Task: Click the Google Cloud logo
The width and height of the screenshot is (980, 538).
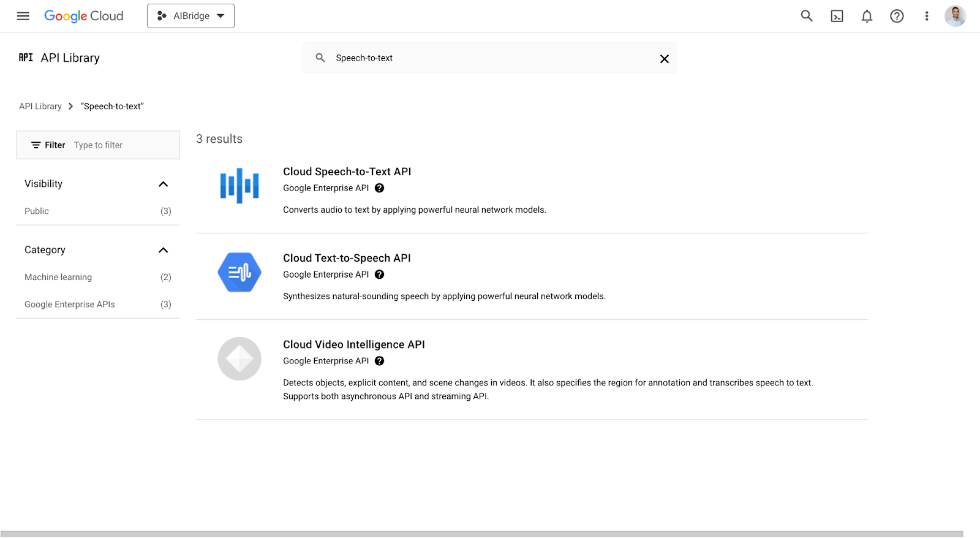Action: click(x=84, y=16)
